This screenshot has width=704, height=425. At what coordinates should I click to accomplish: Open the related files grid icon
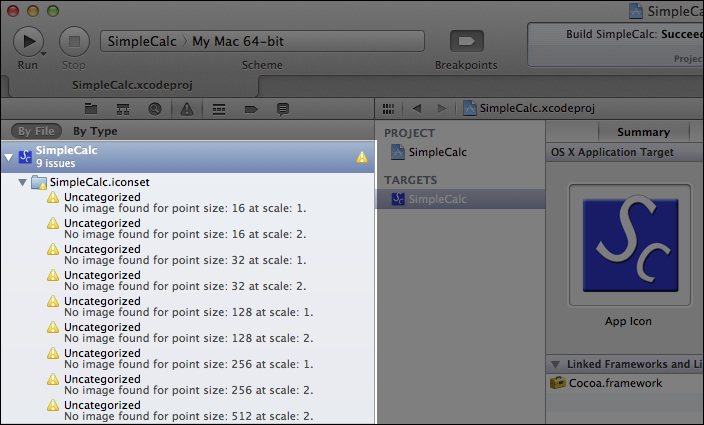point(388,109)
